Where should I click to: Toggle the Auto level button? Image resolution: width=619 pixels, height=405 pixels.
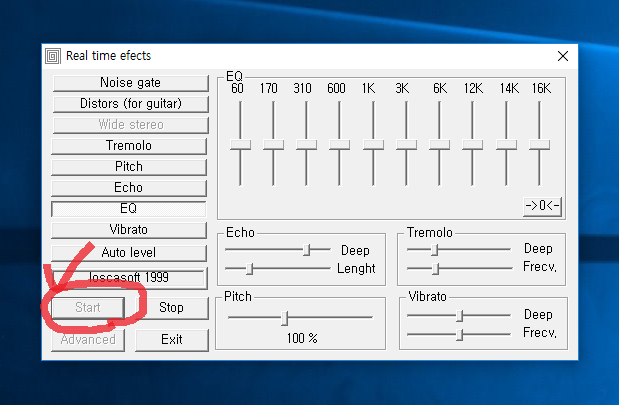129,253
